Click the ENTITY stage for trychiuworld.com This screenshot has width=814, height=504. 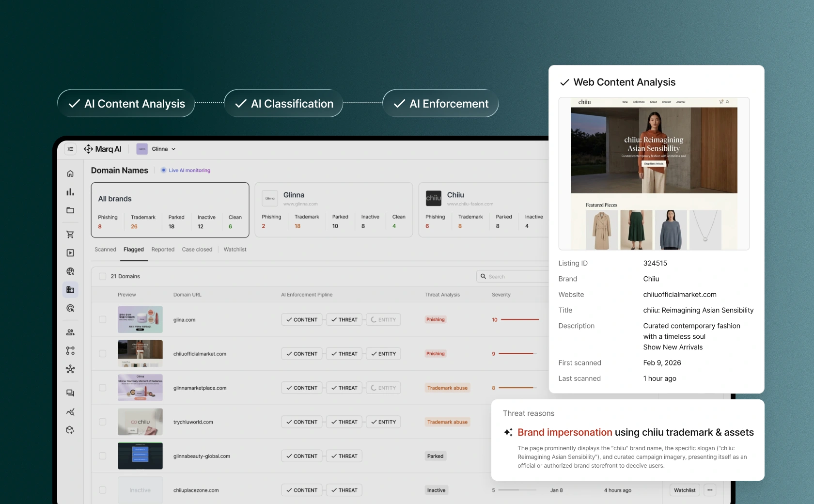(383, 422)
